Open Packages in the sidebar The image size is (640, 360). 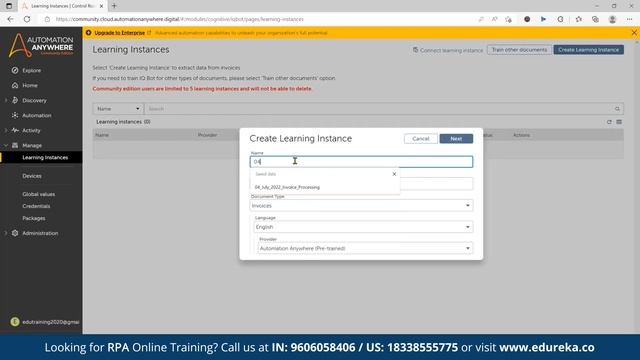(34, 218)
